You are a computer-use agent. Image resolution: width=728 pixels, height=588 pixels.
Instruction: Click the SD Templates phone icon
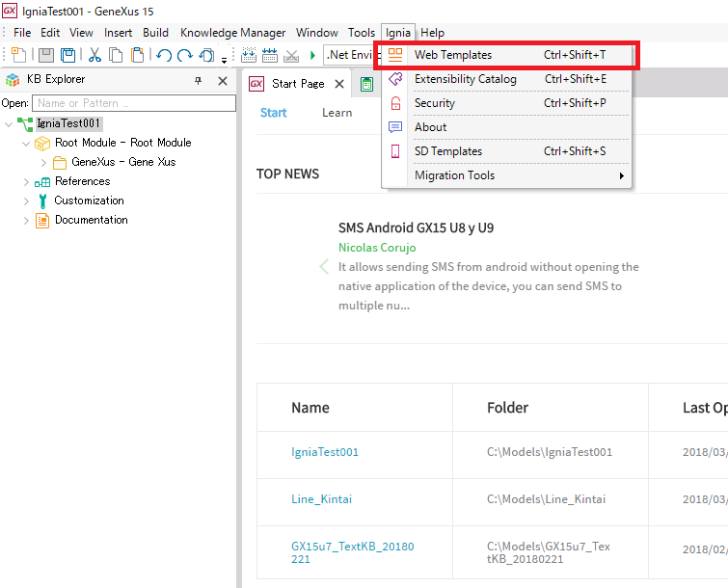[x=395, y=151]
